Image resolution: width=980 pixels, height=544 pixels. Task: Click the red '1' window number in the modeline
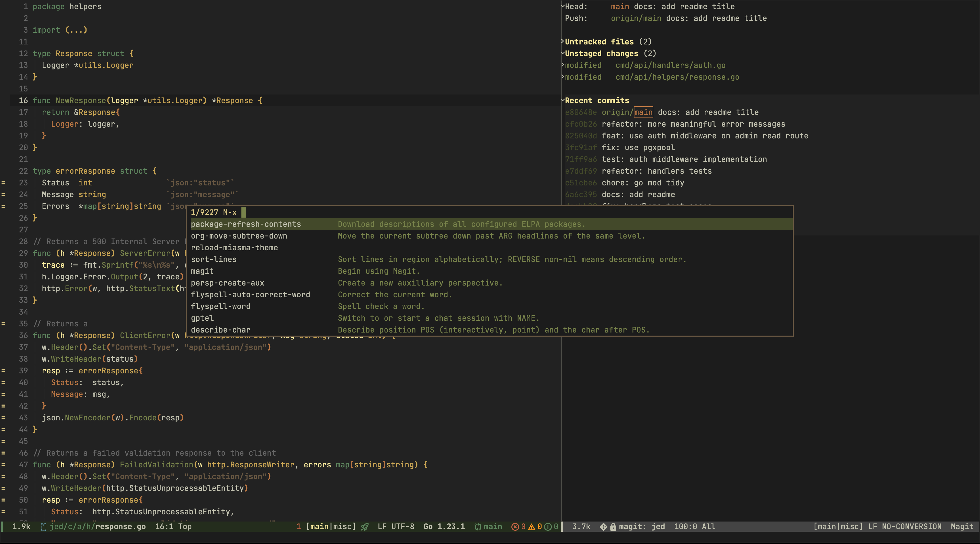click(x=299, y=526)
